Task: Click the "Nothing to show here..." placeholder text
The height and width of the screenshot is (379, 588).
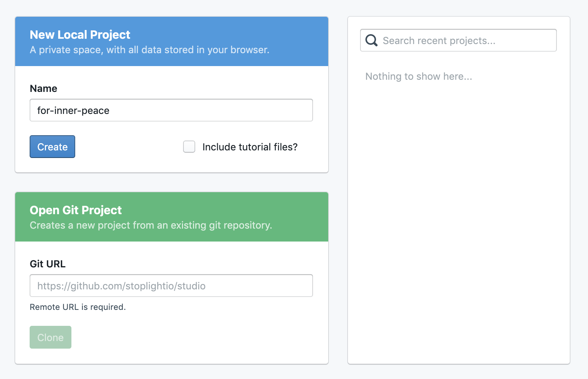Action: point(418,76)
